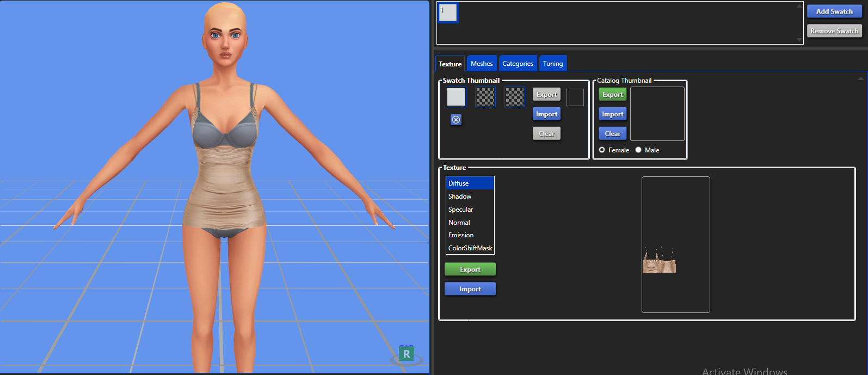Select the third checkered swatch color slot

tap(515, 97)
